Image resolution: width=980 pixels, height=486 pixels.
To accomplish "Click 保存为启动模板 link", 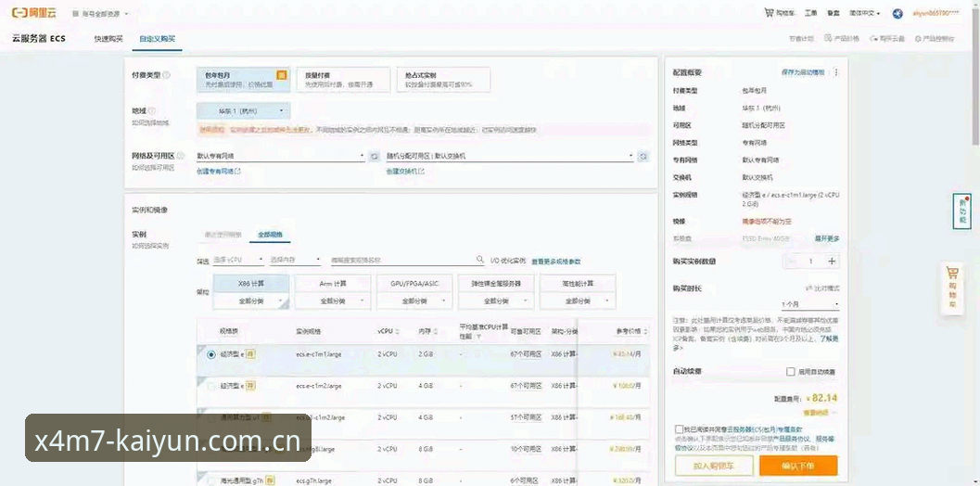I will click(803, 72).
